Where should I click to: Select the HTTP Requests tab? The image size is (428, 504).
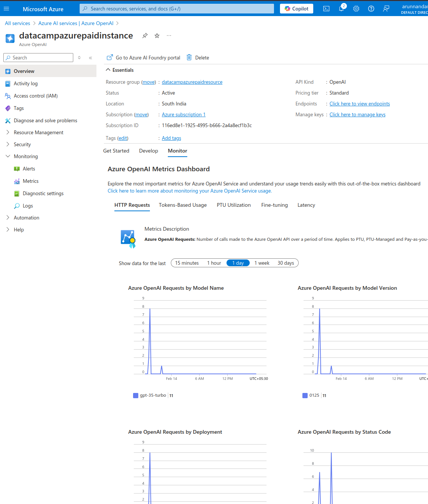pos(132,205)
